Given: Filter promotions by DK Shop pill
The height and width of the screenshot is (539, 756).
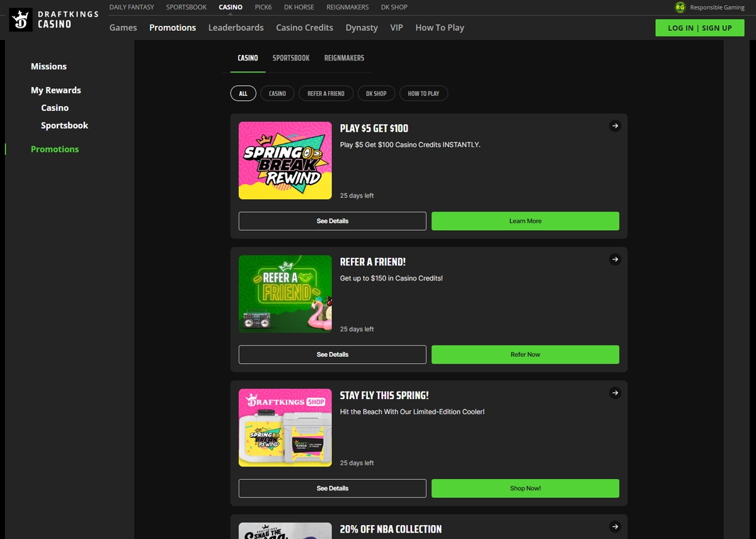Looking at the screenshot, I should point(376,93).
